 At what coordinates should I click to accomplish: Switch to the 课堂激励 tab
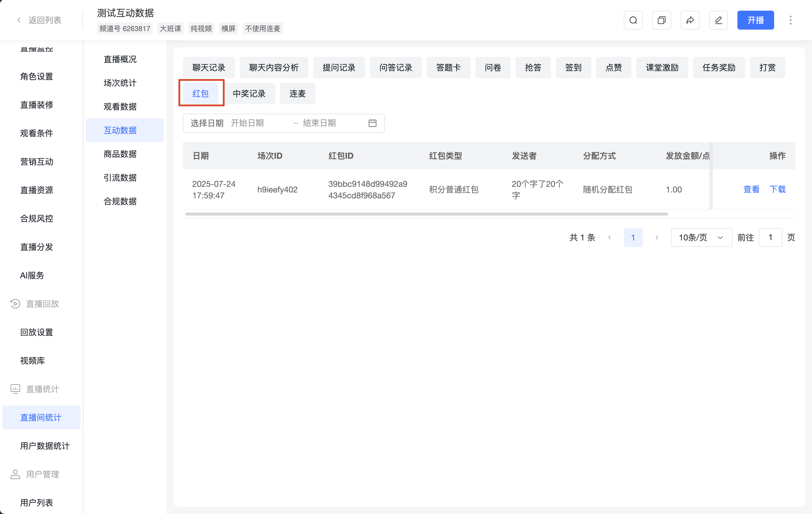pos(662,68)
